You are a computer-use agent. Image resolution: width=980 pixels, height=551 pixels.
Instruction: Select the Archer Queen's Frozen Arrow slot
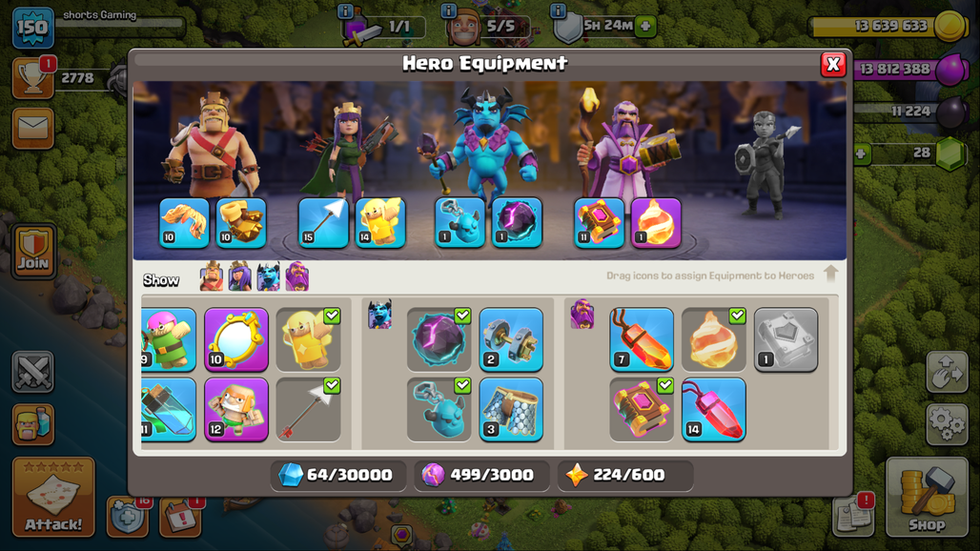(x=323, y=223)
